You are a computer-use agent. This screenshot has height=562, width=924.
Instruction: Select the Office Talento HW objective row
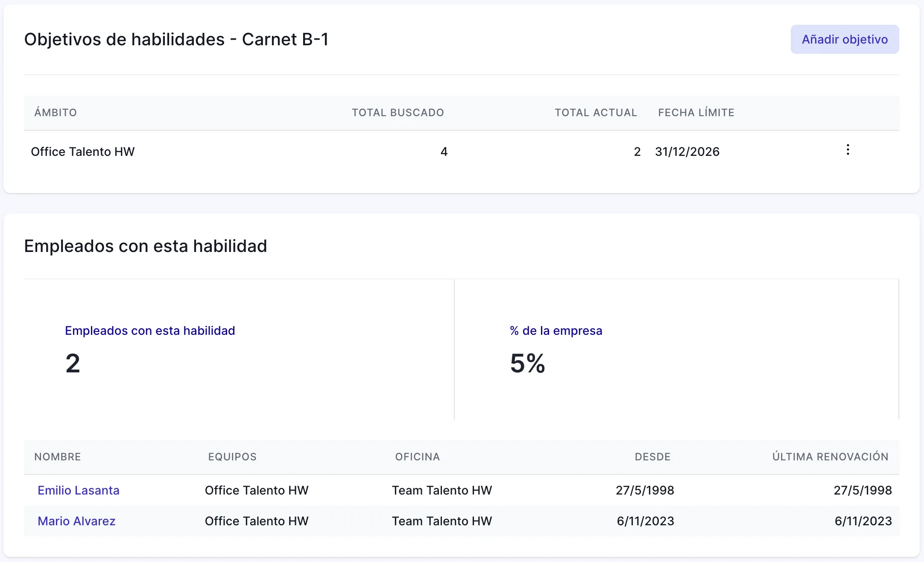coord(83,152)
